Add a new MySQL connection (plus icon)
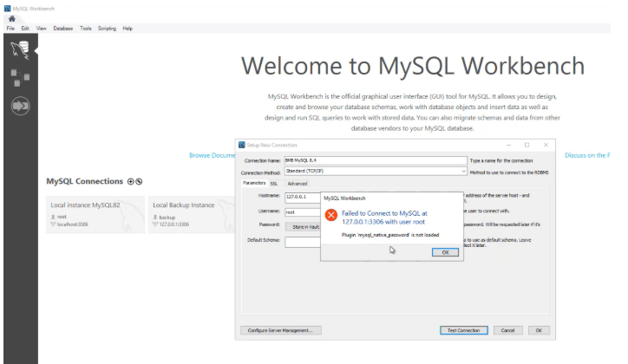The width and height of the screenshot is (628, 364). tap(131, 182)
